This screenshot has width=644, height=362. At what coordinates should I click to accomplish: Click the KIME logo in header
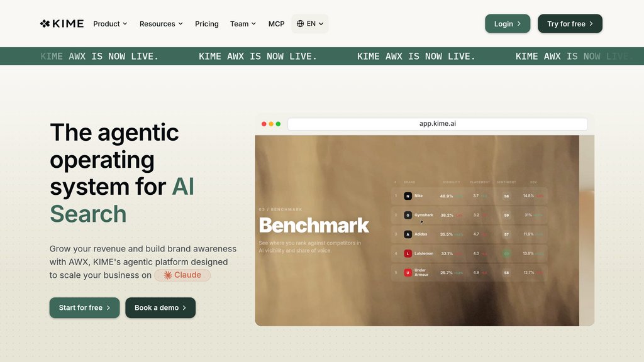tap(62, 24)
